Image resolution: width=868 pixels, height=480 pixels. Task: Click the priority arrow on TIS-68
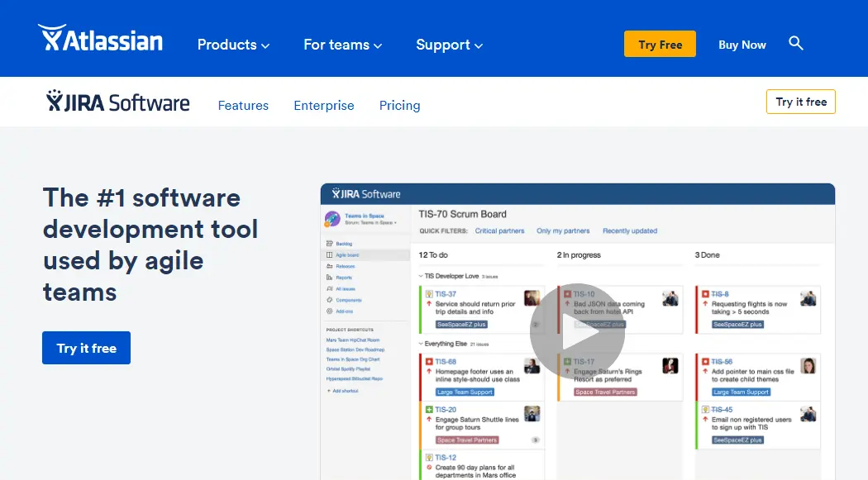[x=429, y=372]
